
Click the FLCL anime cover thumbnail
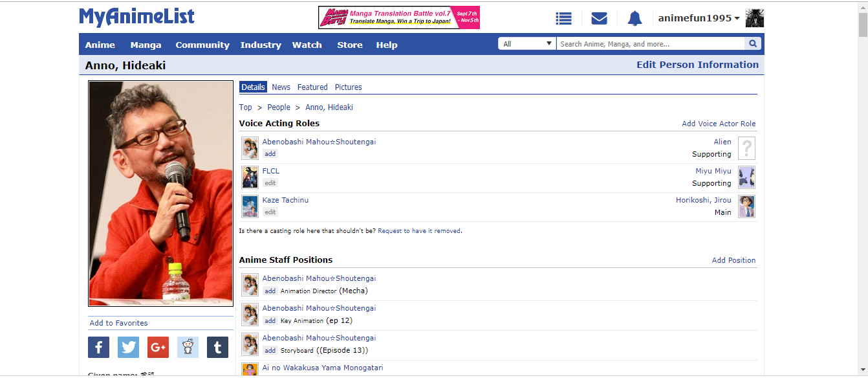(x=250, y=177)
